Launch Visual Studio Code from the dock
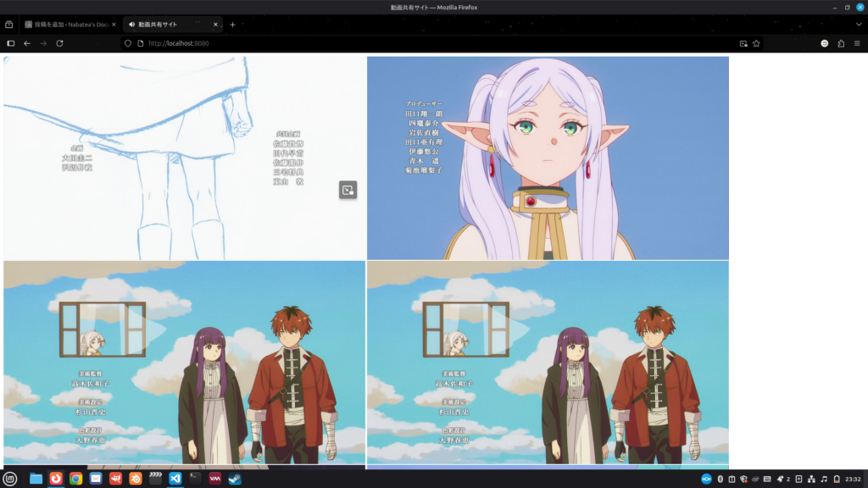The width and height of the screenshot is (868, 488). [174, 479]
